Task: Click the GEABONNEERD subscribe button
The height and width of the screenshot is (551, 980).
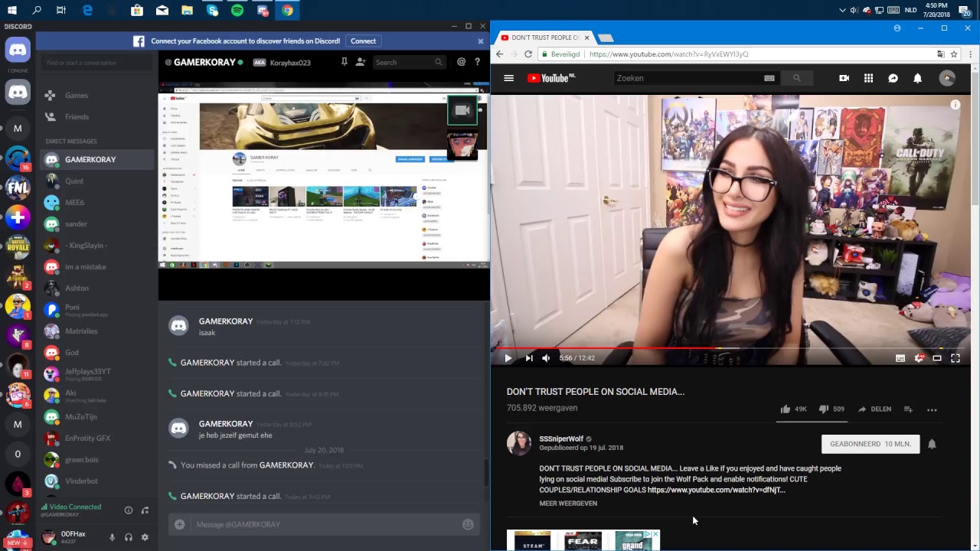Action: 871,444
